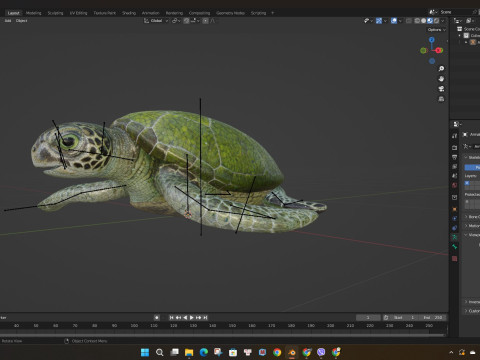Jump to the timeline start frame

171,317
